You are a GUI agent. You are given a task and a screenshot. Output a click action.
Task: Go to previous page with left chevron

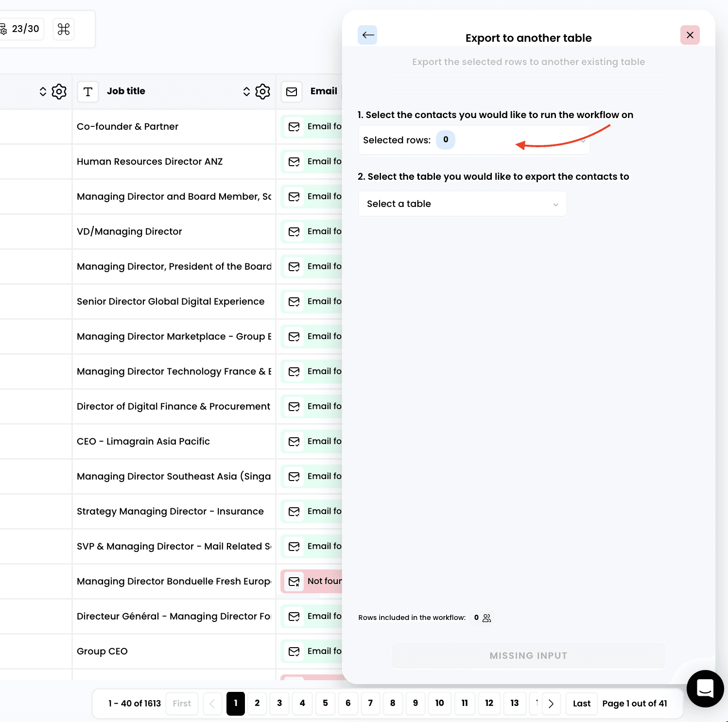tap(212, 704)
